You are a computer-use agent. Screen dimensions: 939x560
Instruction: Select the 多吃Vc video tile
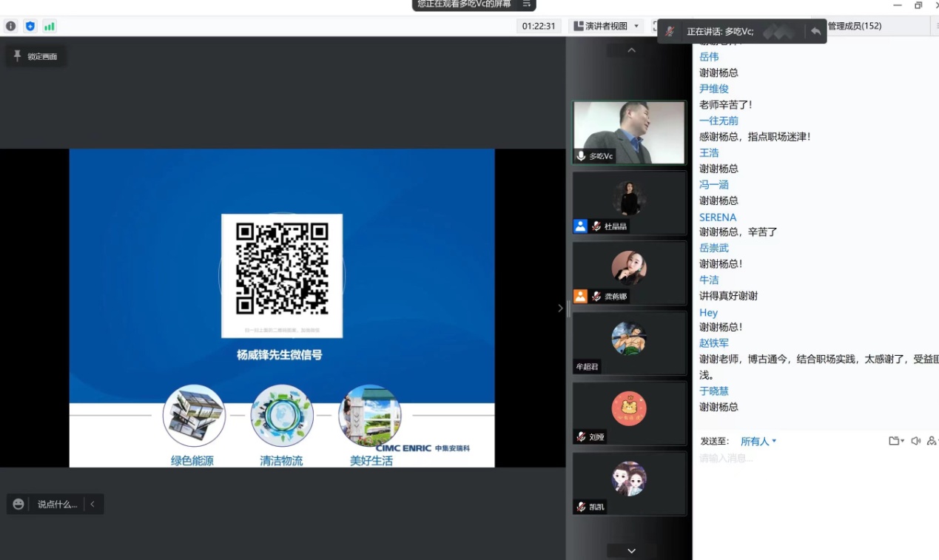coord(629,132)
